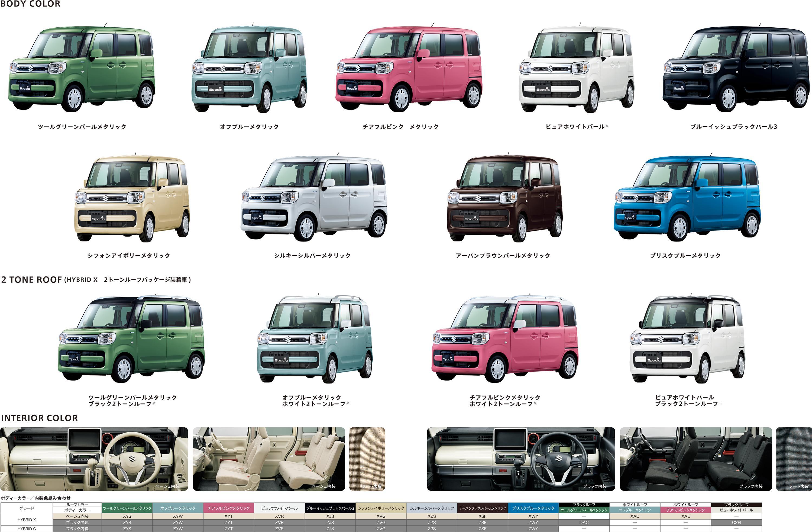Select the white car with black two-tone roof
The image size is (812, 532).
coord(687,338)
